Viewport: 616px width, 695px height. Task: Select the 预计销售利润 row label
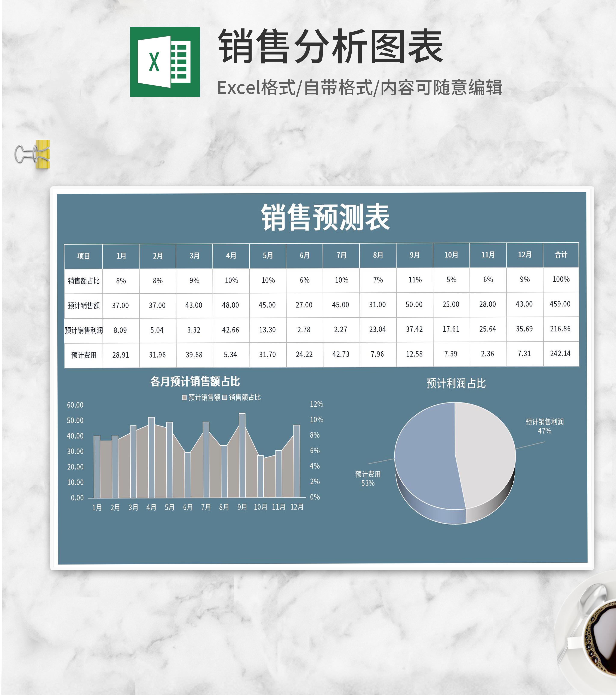(83, 330)
